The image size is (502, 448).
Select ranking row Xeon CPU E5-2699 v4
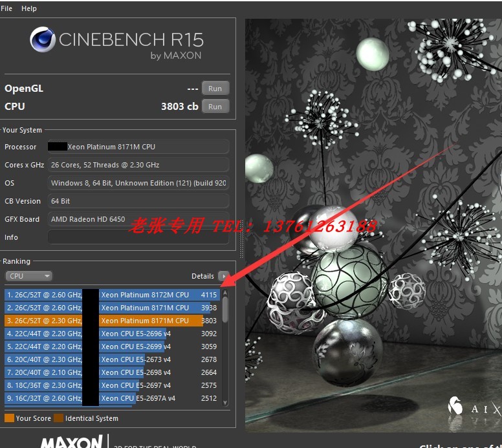[112, 347]
